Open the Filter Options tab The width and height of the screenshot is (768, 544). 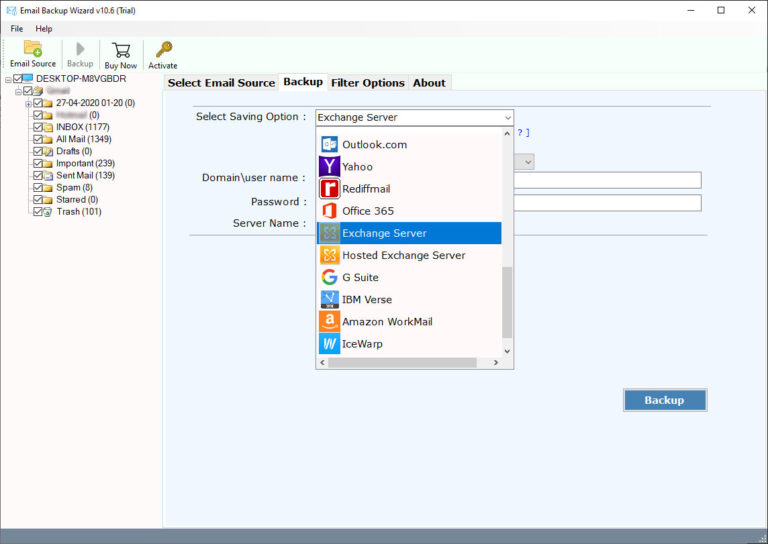[x=368, y=83]
